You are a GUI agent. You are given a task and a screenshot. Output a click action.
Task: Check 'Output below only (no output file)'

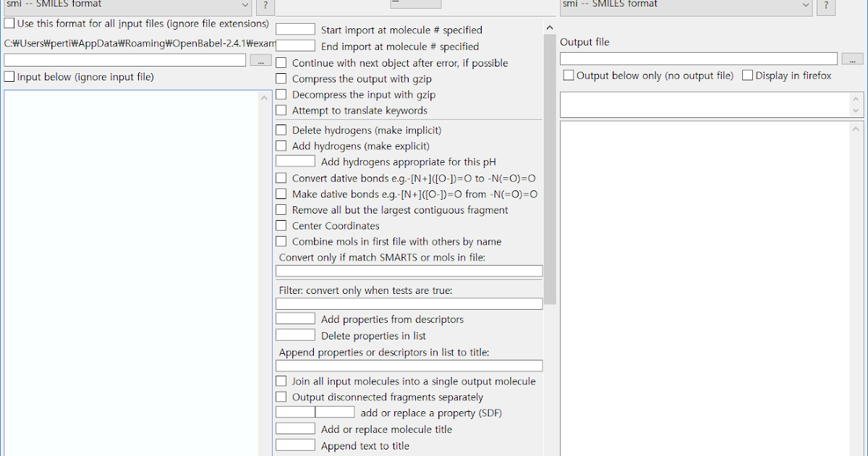click(x=569, y=75)
